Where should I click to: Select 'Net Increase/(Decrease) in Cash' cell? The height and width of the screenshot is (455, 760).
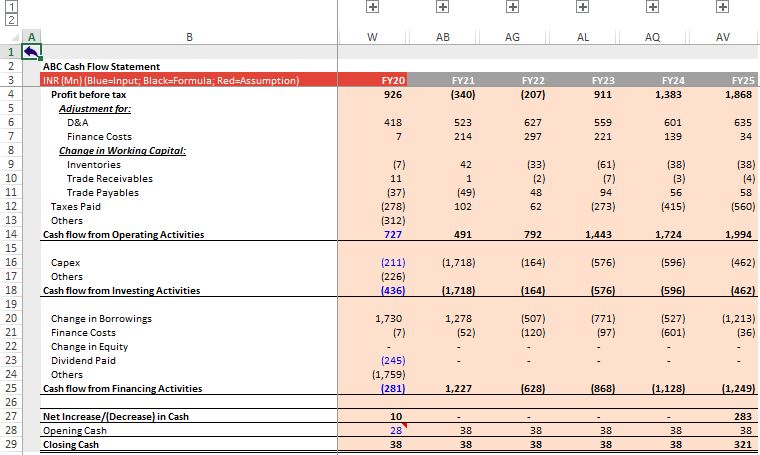click(x=189, y=416)
